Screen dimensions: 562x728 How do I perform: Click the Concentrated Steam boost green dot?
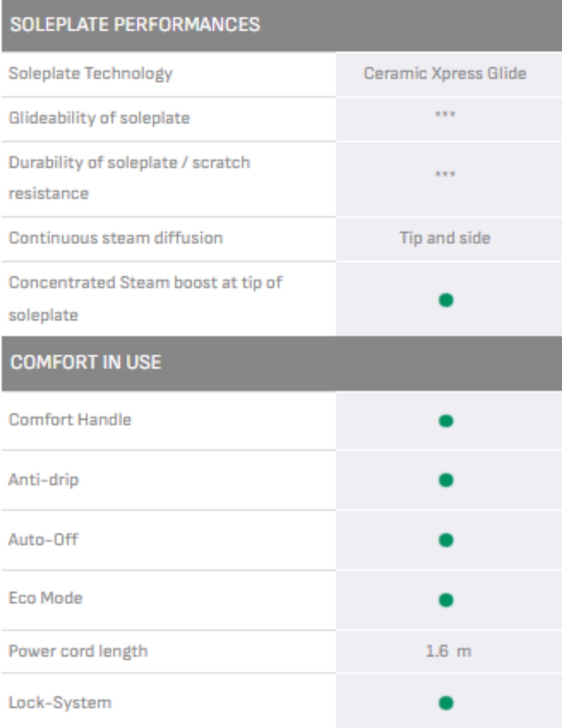click(x=446, y=300)
